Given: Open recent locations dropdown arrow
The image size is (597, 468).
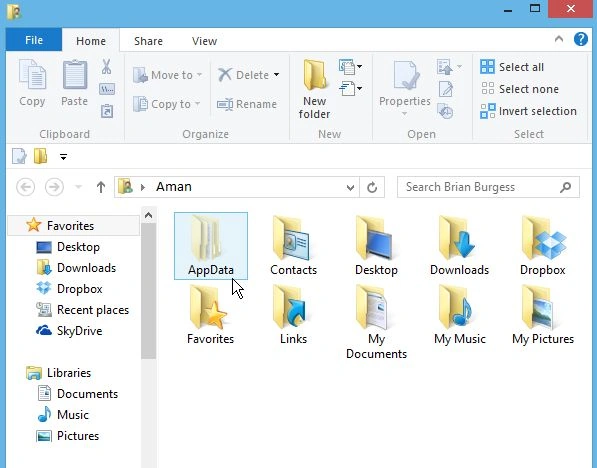Looking at the screenshot, I should 78,187.
